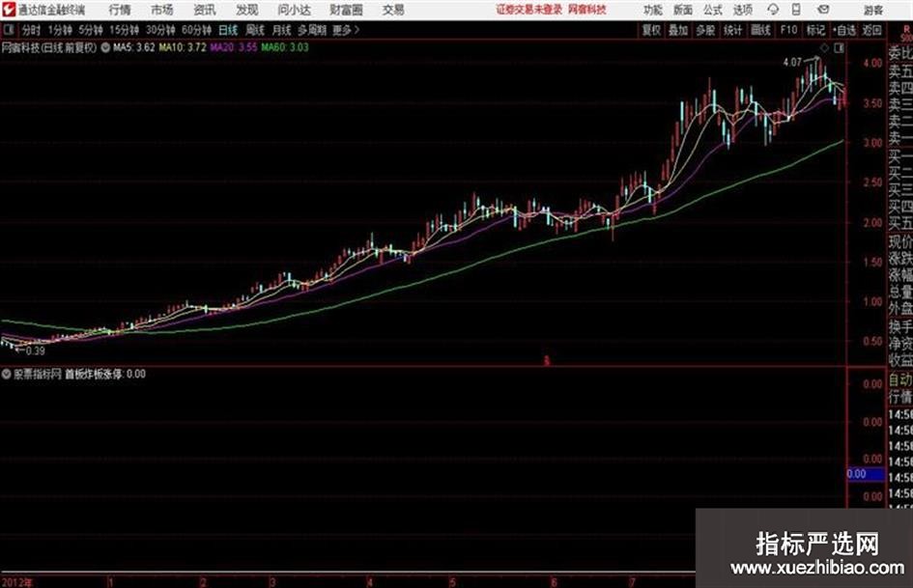
Task: Open the 交易 menu
Action: click(393, 10)
